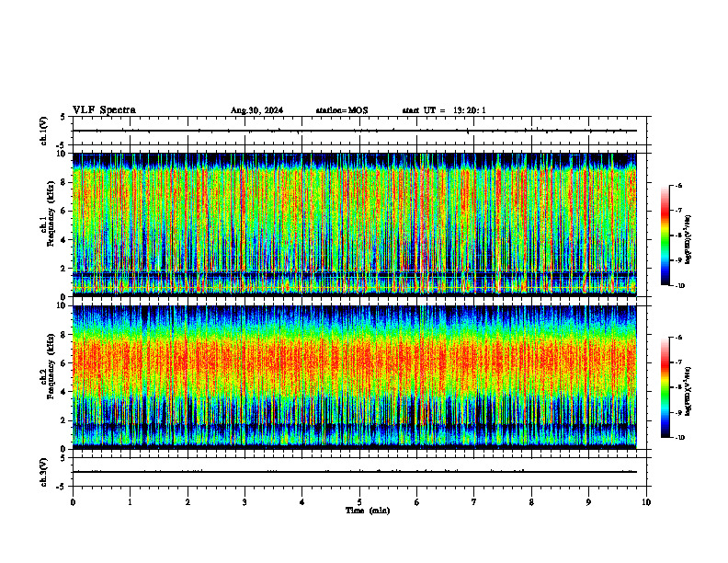Click the ch.3 voltage waveform trace

[355, 472]
